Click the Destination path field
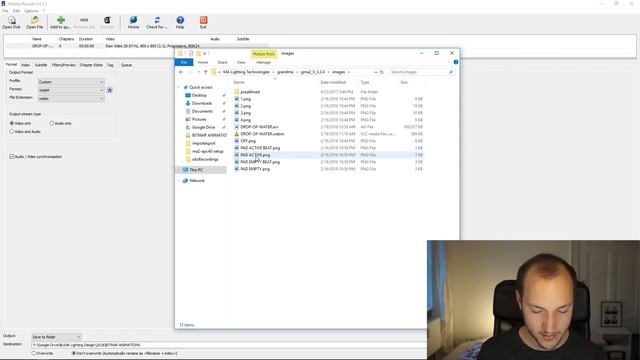 click(x=229, y=345)
